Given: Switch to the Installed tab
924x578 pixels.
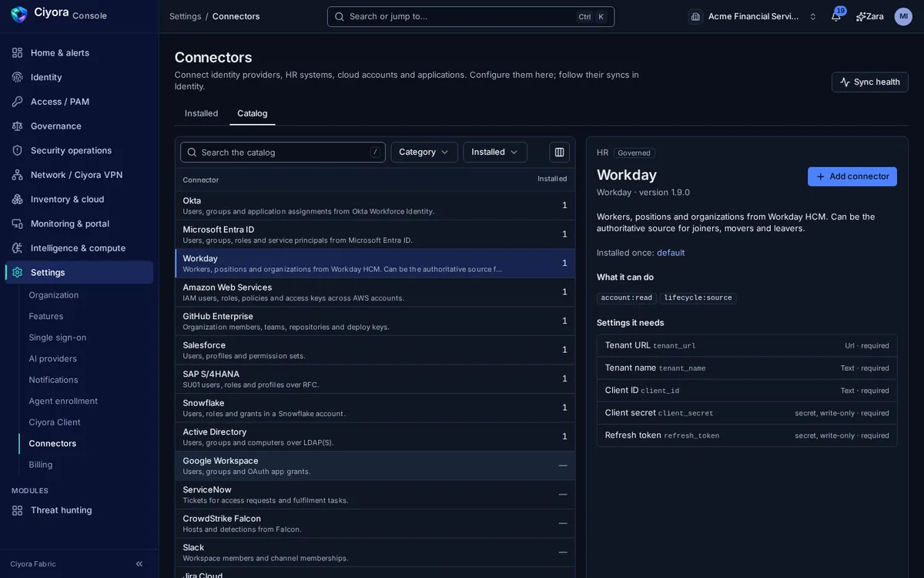Looking at the screenshot, I should point(202,113).
